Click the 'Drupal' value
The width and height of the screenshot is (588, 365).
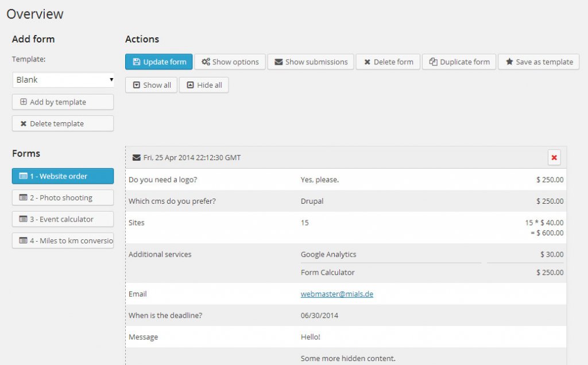click(x=312, y=201)
